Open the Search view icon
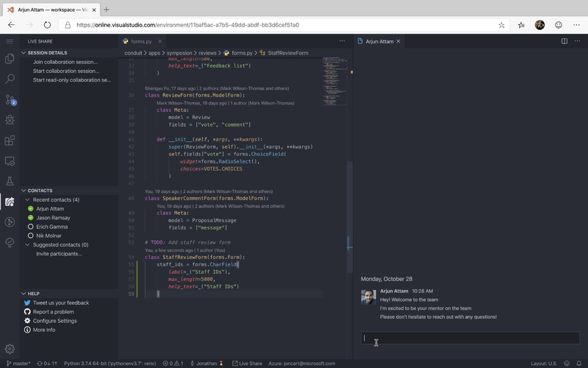Image resolution: width=588 pixels, height=368 pixels. coord(10,79)
